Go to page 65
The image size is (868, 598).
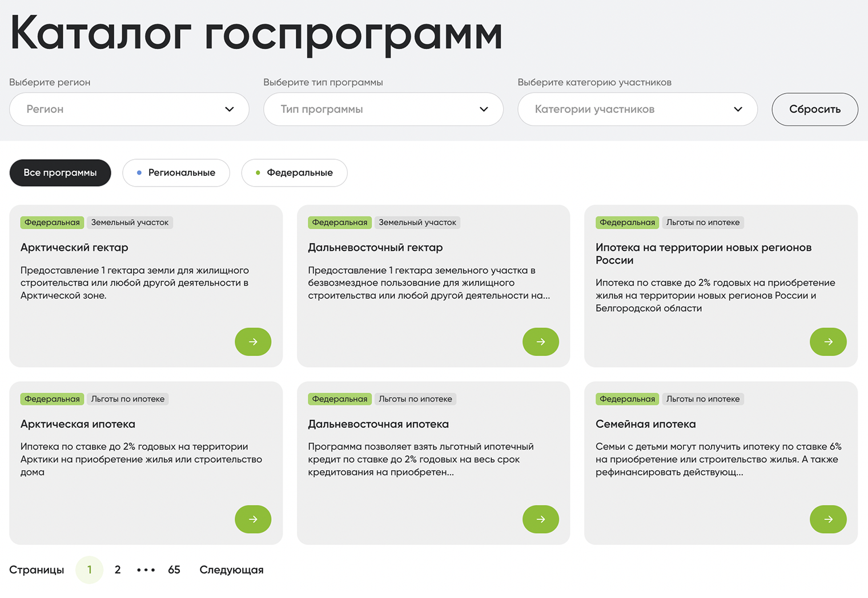point(174,569)
